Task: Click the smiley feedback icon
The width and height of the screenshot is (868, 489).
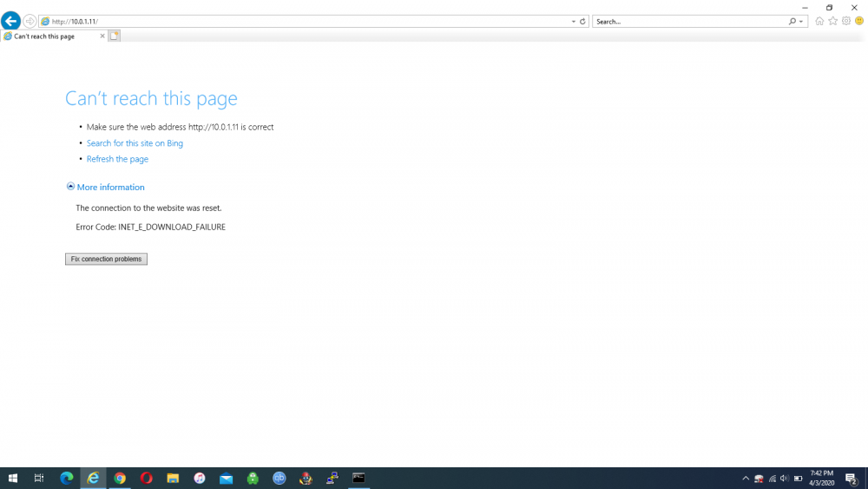Action: click(859, 21)
